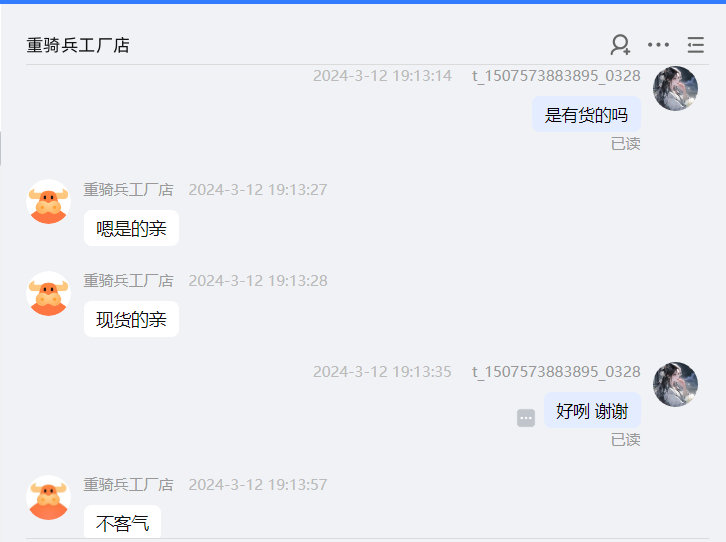Click customer avatar next to 是有货的吗
Screen dimensions: 726x542
(x=675, y=88)
